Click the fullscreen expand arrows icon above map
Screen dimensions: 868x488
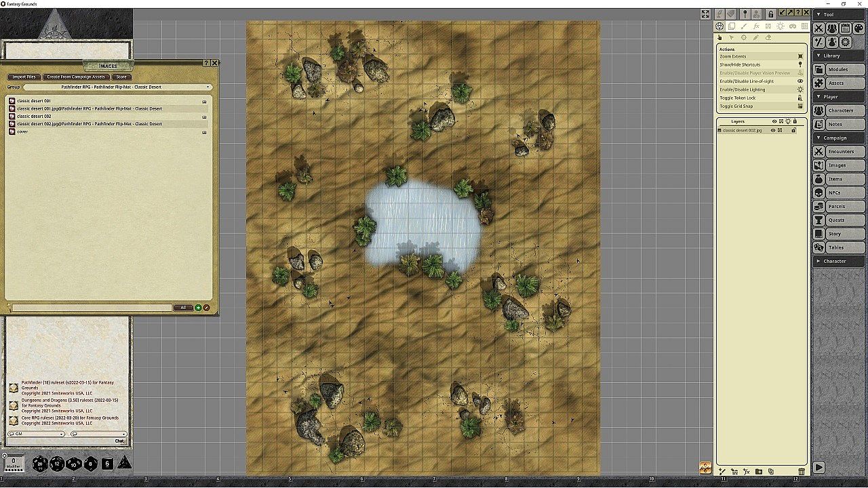[705, 14]
